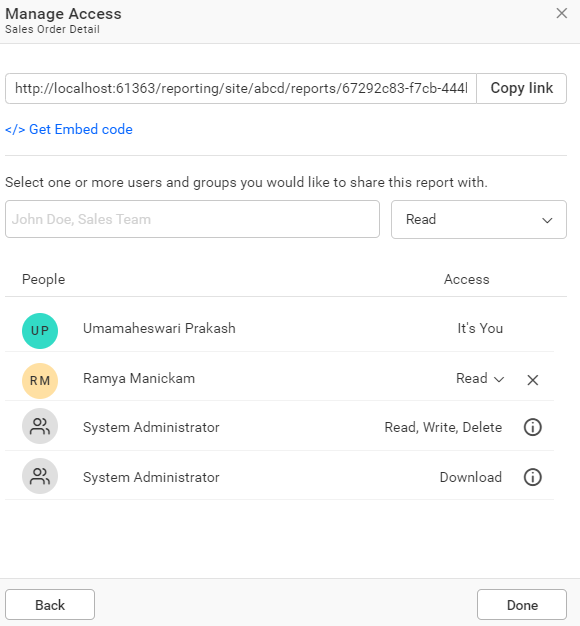Focus the users and groups search field
This screenshot has height=626, width=580.
[192, 219]
